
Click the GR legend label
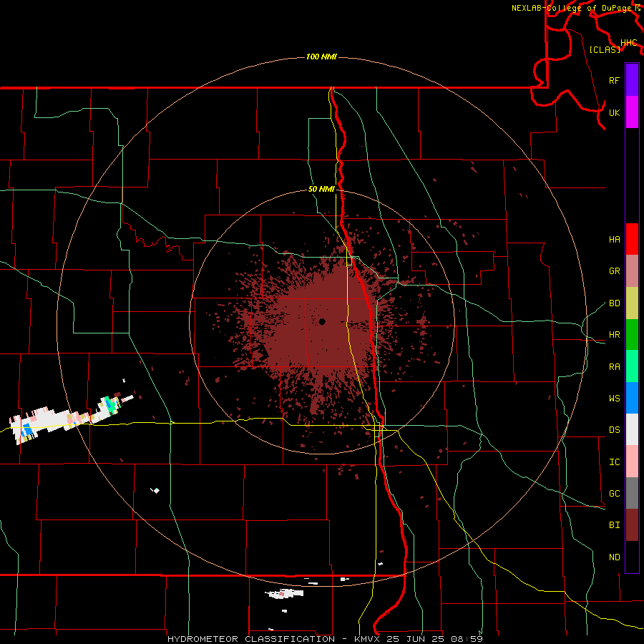pyautogui.click(x=614, y=271)
